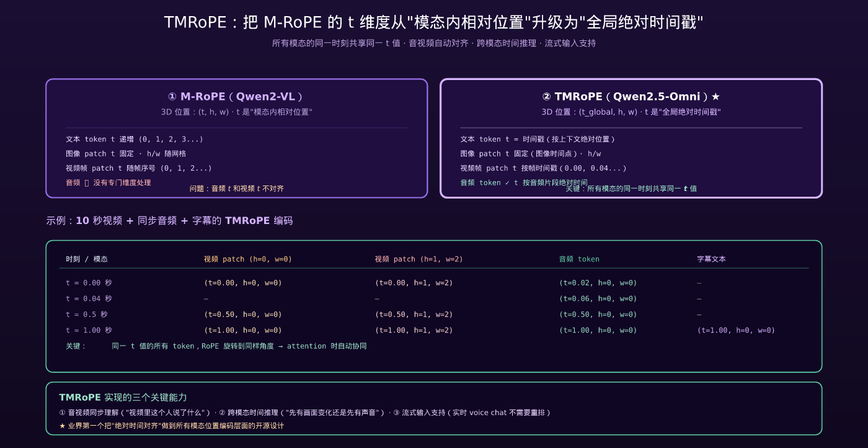This screenshot has height=448, width=868.
Task: Click "图像 patch t 固定(图像时间点)· h/w"
Action: pos(531,153)
